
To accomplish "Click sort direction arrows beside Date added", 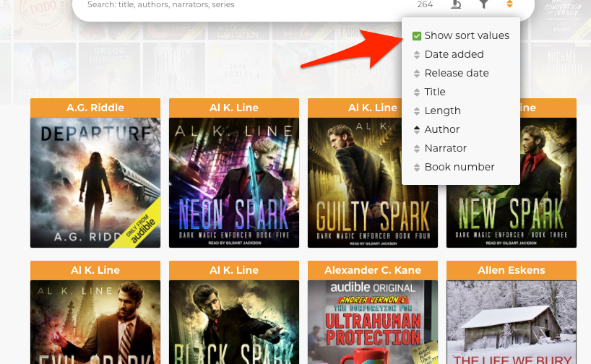I will [416, 55].
